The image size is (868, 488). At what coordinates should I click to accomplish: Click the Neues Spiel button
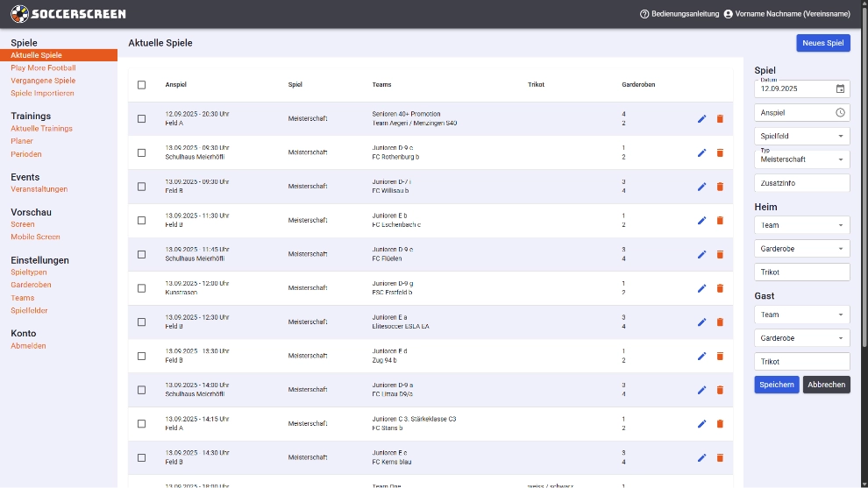pos(823,43)
